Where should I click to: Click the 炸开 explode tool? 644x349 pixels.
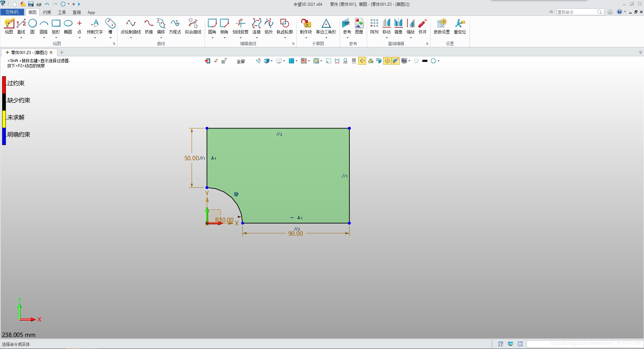tap(423, 26)
